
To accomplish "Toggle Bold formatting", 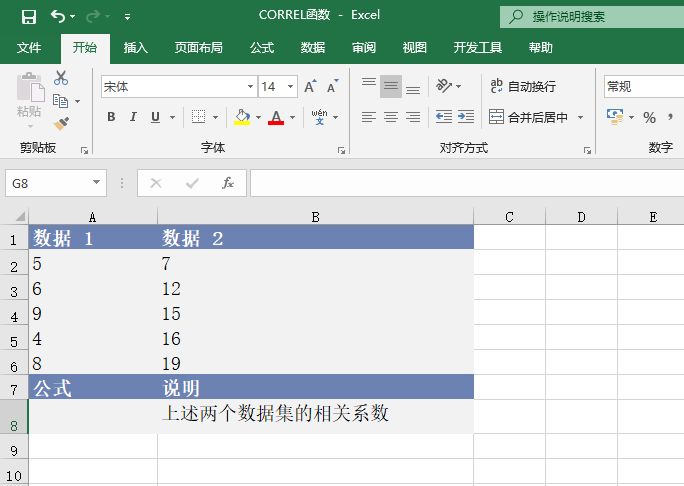I will [x=111, y=118].
